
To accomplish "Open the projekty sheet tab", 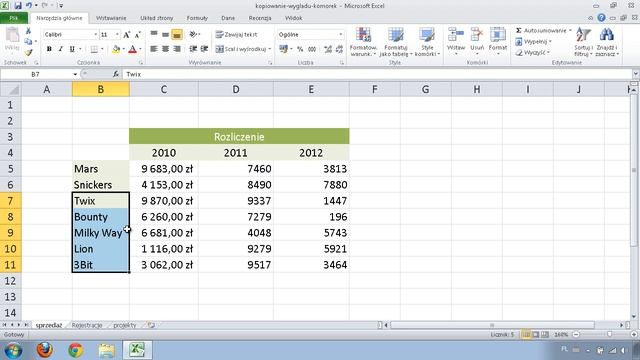I will pyautogui.click(x=124, y=325).
